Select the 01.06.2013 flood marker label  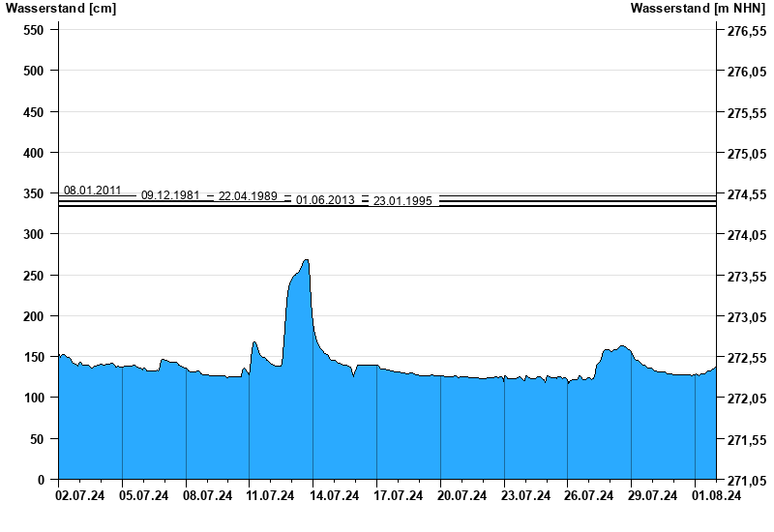(325, 200)
